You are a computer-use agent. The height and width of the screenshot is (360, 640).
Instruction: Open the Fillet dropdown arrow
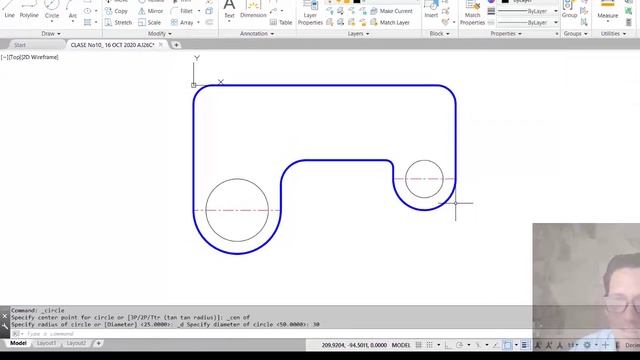coord(199,11)
